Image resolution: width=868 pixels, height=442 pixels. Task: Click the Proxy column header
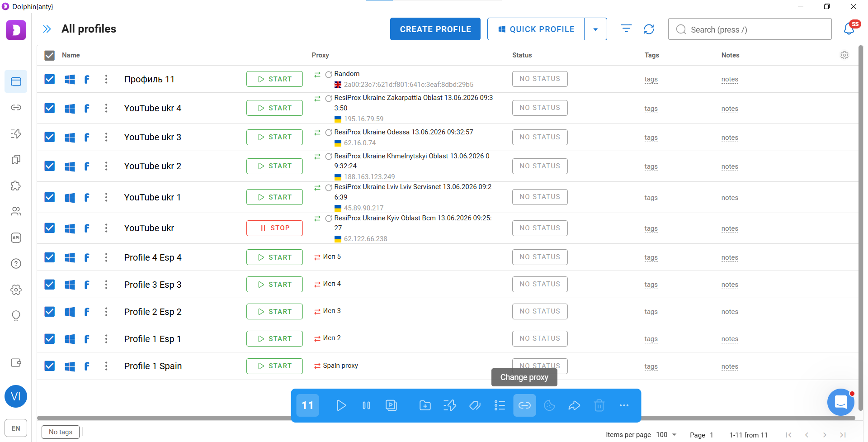[x=320, y=55]
